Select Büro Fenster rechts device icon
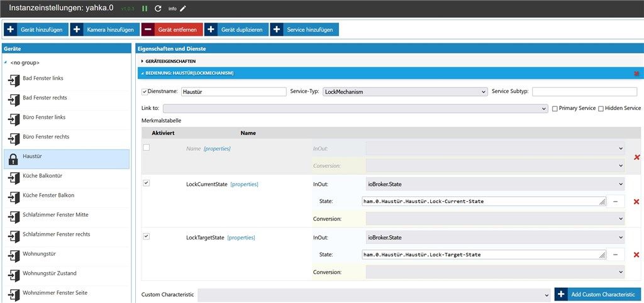Image resolution: width=644 pixels, height=303 pixels. pos(14,139)
